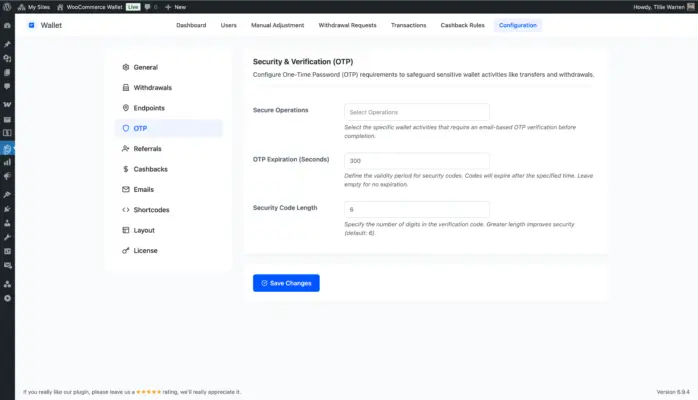Viewport: 698px width, 400px height.
Task: Click user avatar in top right corner
Action: (691, 7)
